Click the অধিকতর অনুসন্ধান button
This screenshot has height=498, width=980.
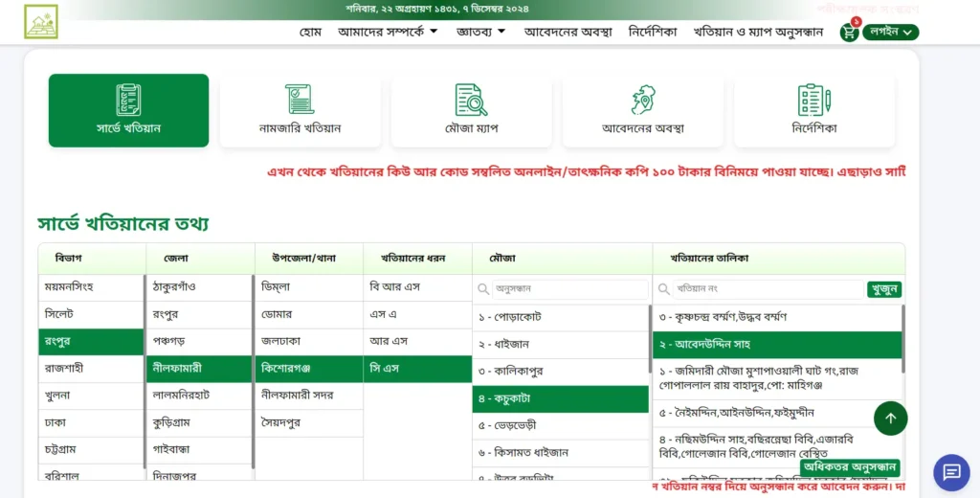point(850,467)
